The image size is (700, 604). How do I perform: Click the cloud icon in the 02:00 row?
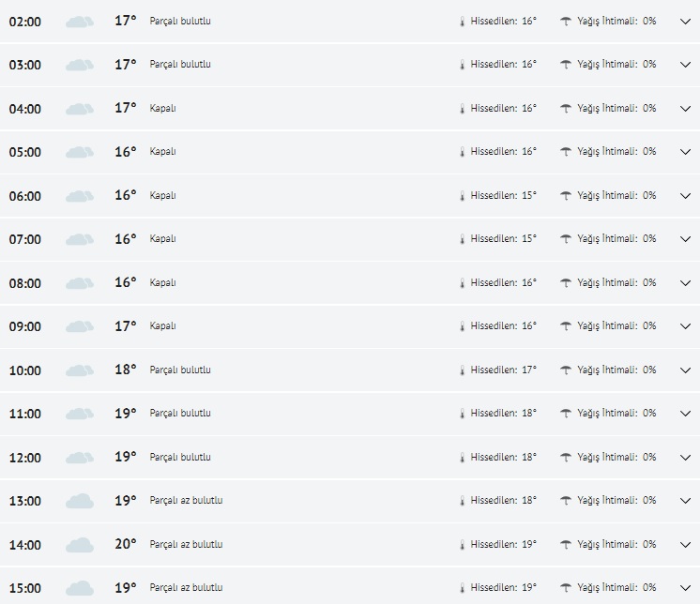click(80, 22)
